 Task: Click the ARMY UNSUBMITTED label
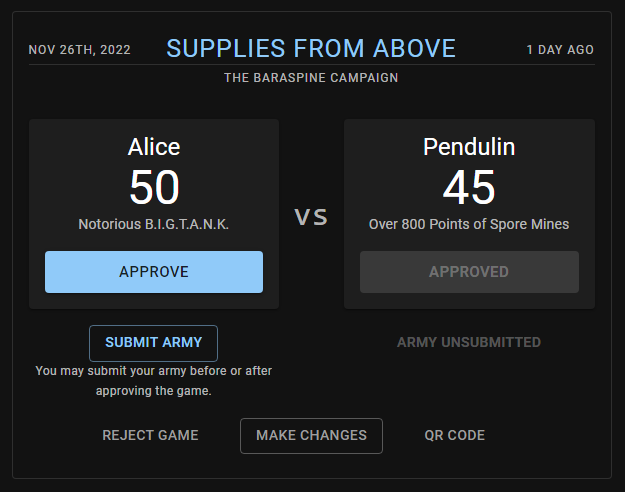point(469,342)
